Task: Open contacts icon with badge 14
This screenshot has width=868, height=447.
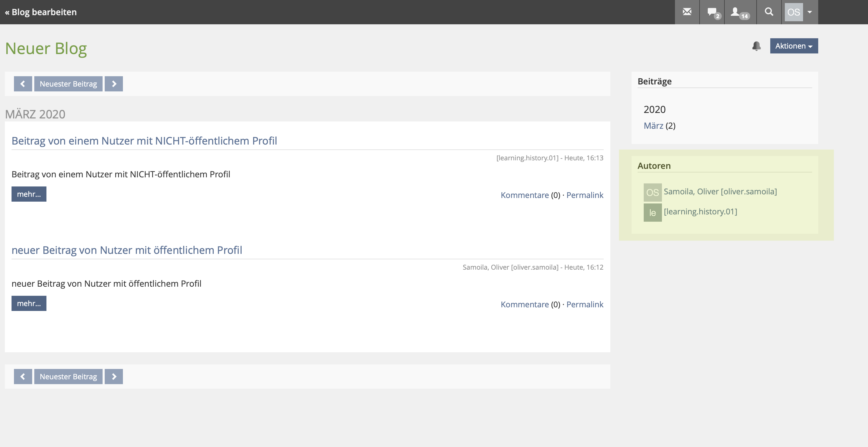Action: [740, 12]
